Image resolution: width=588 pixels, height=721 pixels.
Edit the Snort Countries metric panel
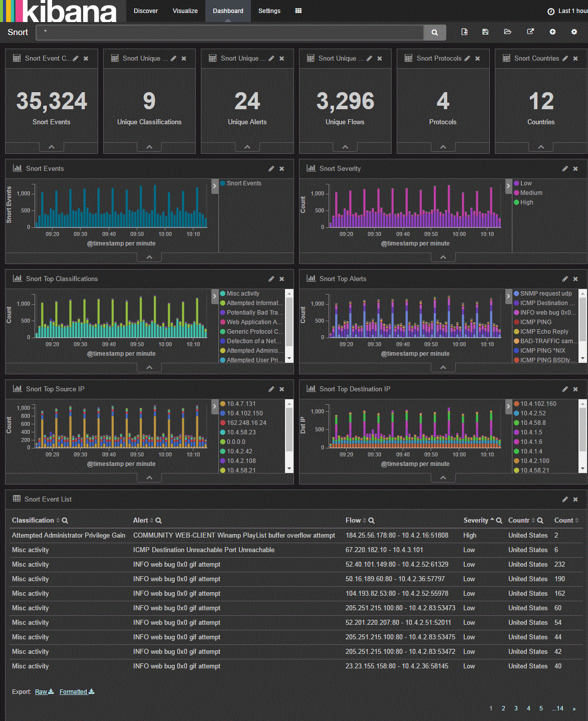pos(565,59)
